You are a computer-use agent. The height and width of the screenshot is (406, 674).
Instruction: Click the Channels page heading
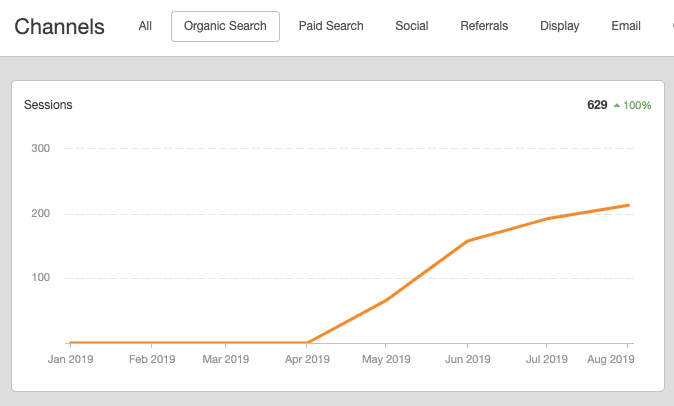[x=60, y=26]
